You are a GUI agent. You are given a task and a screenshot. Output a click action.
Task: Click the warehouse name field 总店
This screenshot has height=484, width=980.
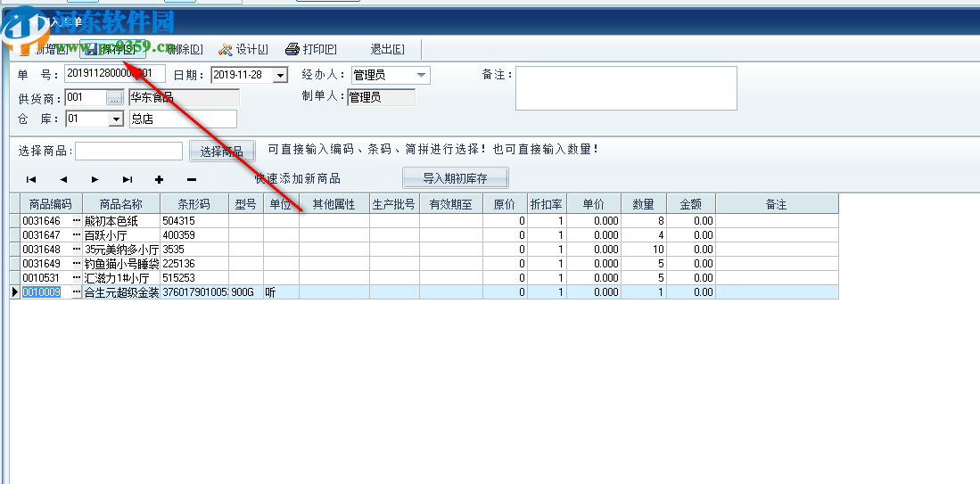coord(183,119)
